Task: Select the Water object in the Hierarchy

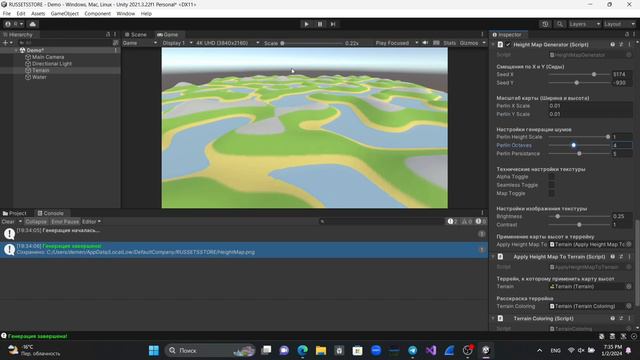Action: 39,77
